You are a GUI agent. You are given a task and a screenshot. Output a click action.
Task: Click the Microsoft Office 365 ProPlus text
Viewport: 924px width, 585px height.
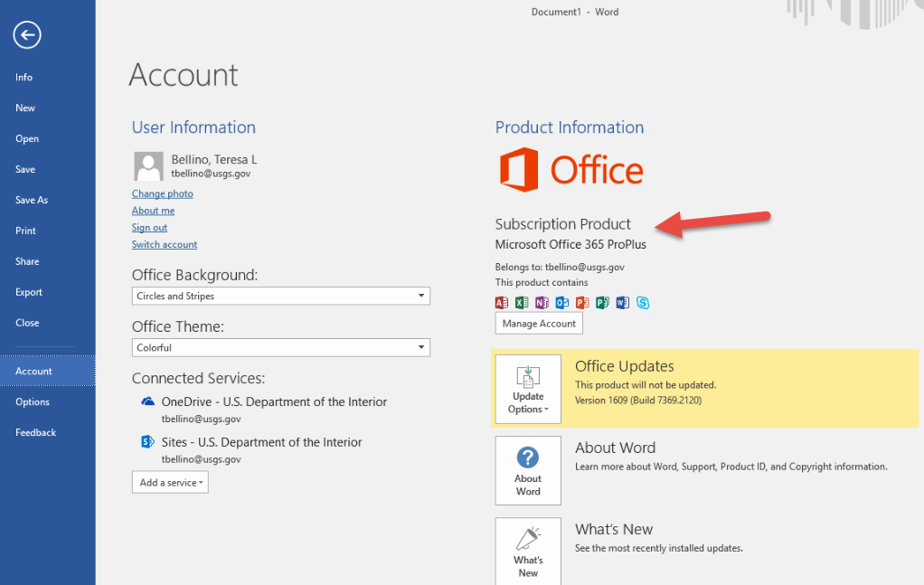tap(570, 244)
